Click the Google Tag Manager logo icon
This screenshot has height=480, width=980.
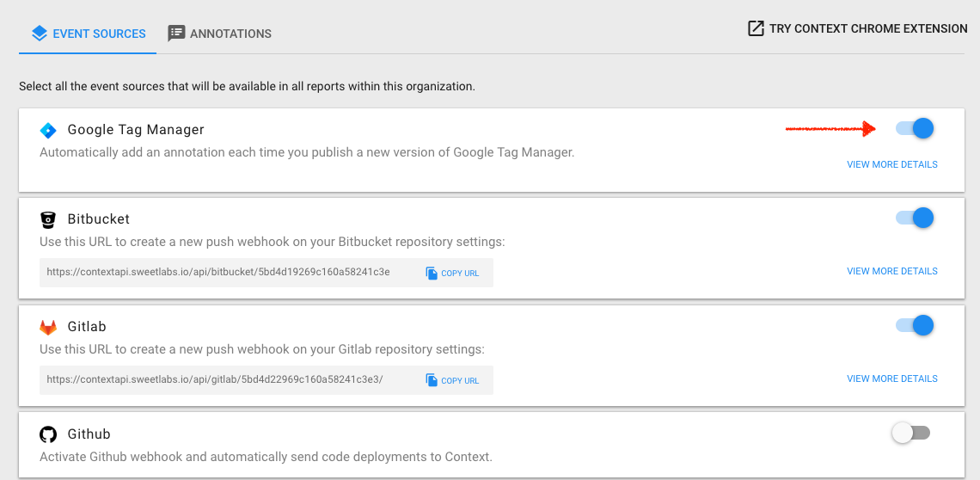[x=48, y=131]
